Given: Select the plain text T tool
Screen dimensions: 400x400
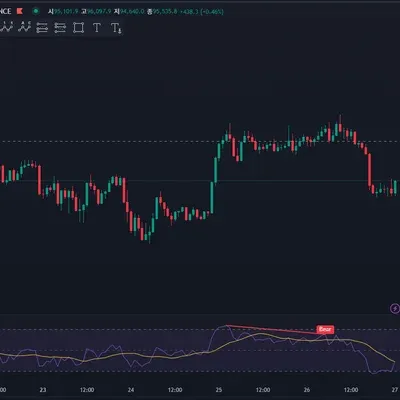Looking at the screenshot, I should click(x=97, y=28).
